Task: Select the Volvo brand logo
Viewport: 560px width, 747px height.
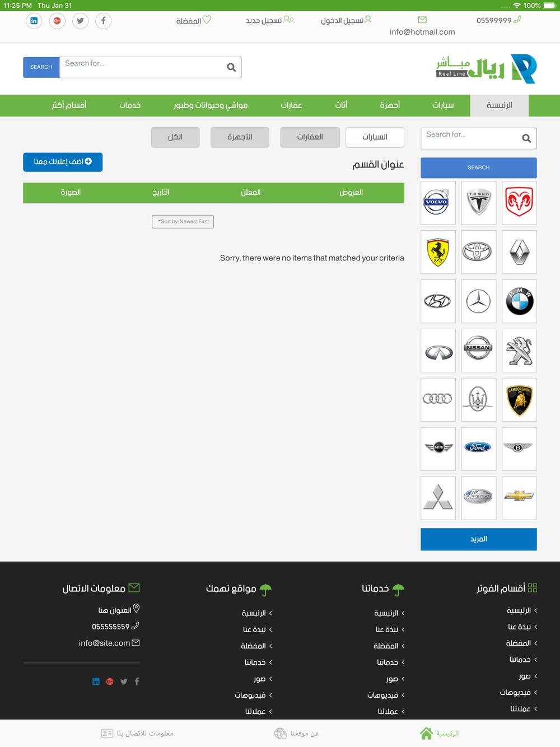Action: pyautogui.click(x=438, y=203)
